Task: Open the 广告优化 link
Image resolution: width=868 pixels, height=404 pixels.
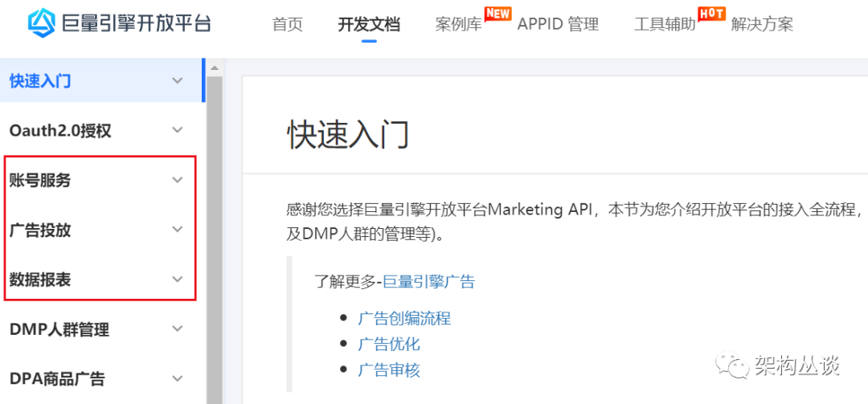Action: pos(389,345)
